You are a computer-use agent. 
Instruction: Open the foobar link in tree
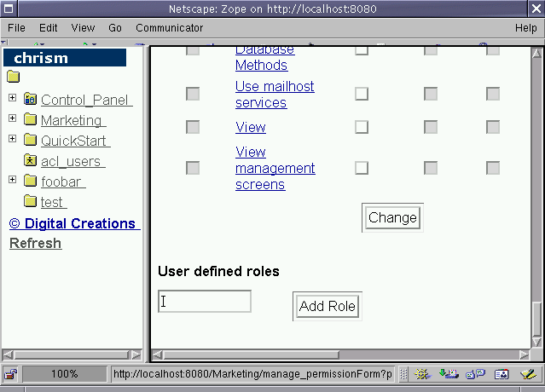coord(63,182)
